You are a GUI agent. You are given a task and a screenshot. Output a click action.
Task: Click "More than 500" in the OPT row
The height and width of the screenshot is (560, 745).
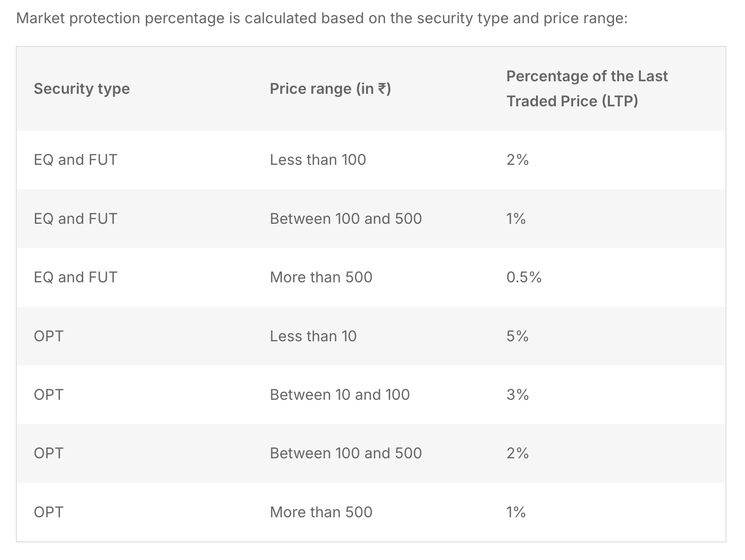click(321, 512)
